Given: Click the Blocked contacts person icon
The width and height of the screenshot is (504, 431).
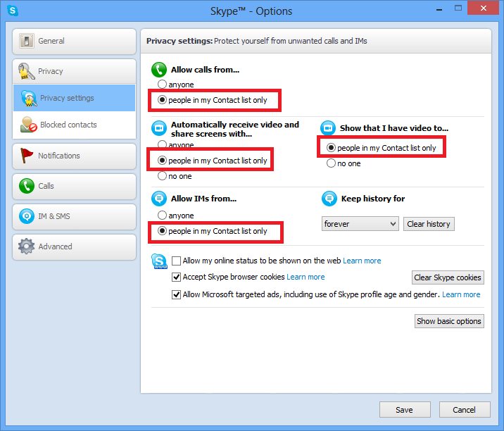Looking at the screenshot, I should (x=29, y=125).
